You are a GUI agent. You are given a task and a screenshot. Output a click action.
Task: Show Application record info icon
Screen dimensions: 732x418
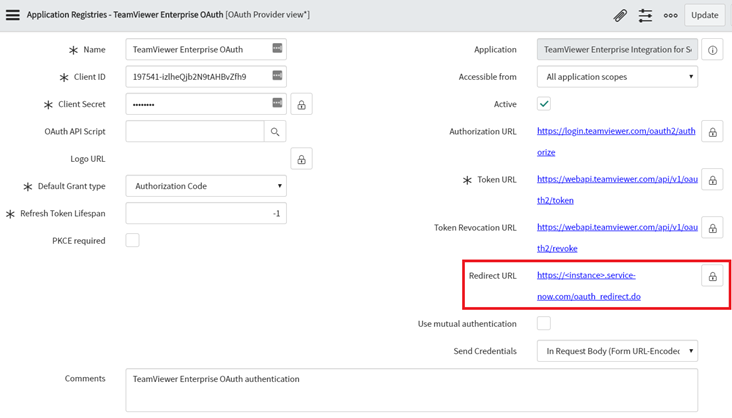pyautogui.click(x=712, y=50)
